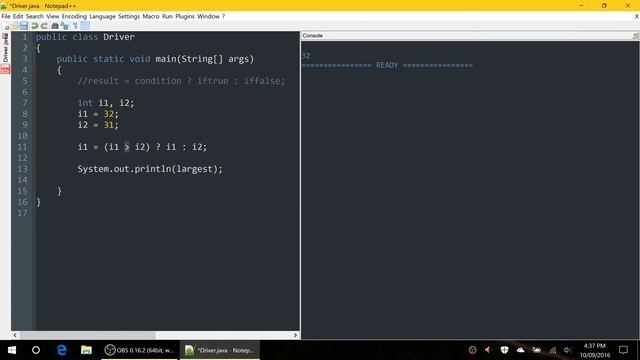Save the file using floppy disk icon
This screenshot has width=640, height=360.
click(x=24, y=26)
